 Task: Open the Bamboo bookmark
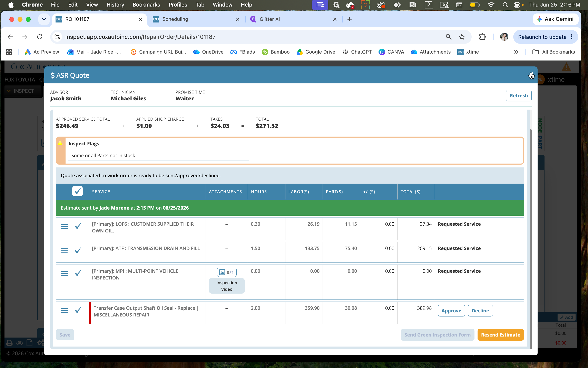pos(276,52)
